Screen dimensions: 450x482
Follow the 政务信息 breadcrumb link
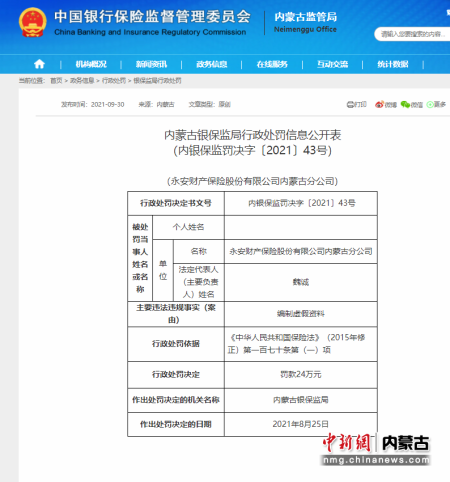(x=82, y=81)
